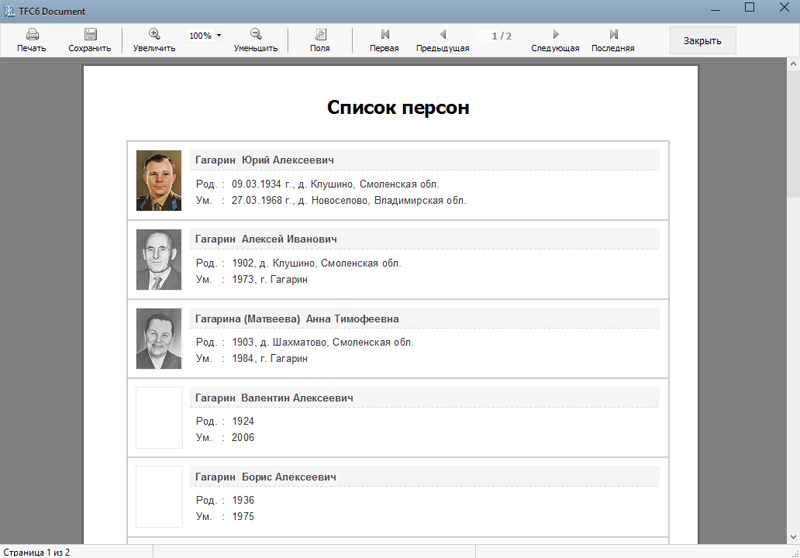Viewport: 800px width, 558px height.
Task: Minimize the TFC6 Document window
Action: [715, 9]
